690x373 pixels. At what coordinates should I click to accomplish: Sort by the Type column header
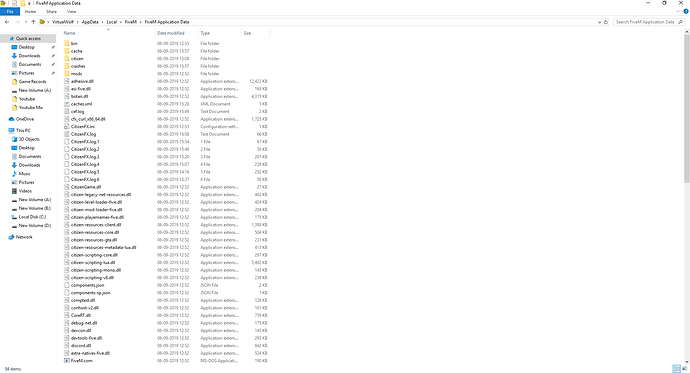[205, 33]
